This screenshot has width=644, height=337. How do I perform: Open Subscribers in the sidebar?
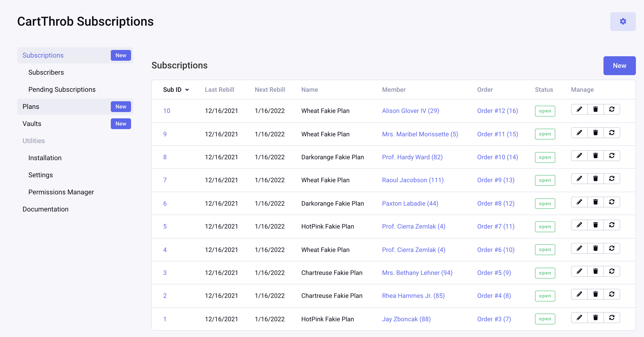pyautogui.click(x=46, y=72)
